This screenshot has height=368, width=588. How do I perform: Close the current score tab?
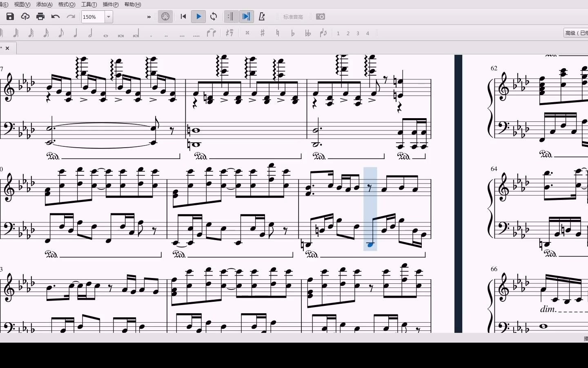7,48
